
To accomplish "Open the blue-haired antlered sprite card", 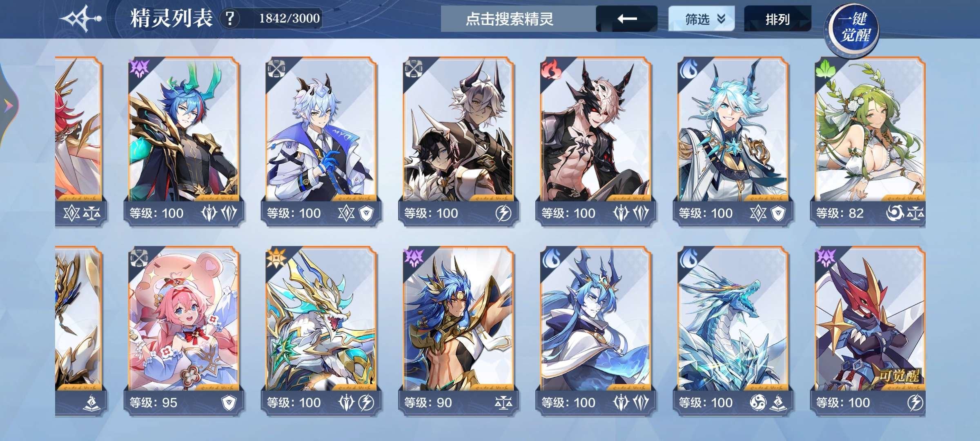I will (184, 142).
